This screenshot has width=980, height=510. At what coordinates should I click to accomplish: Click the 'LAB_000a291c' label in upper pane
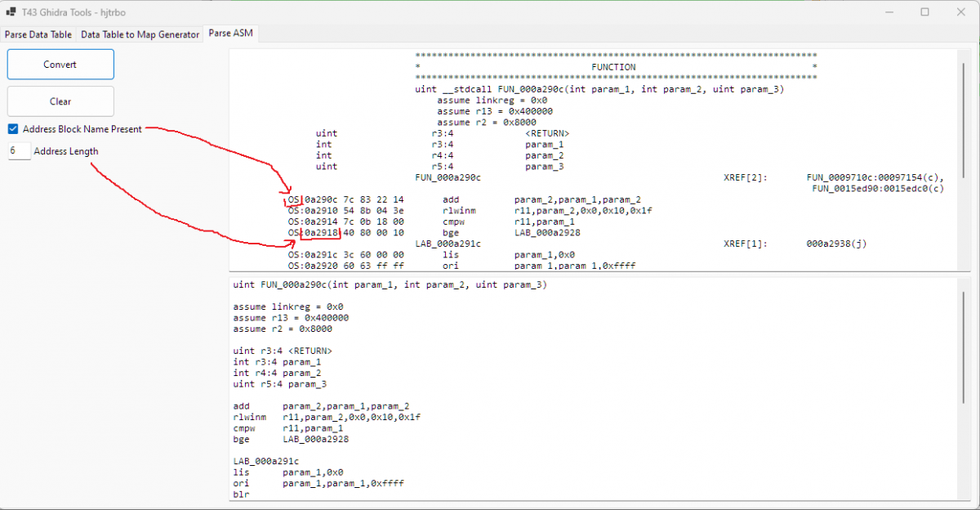(448, 244)
